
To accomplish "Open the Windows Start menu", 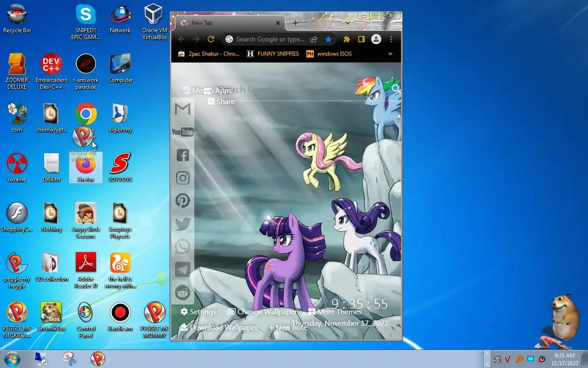I will point(12,359).
